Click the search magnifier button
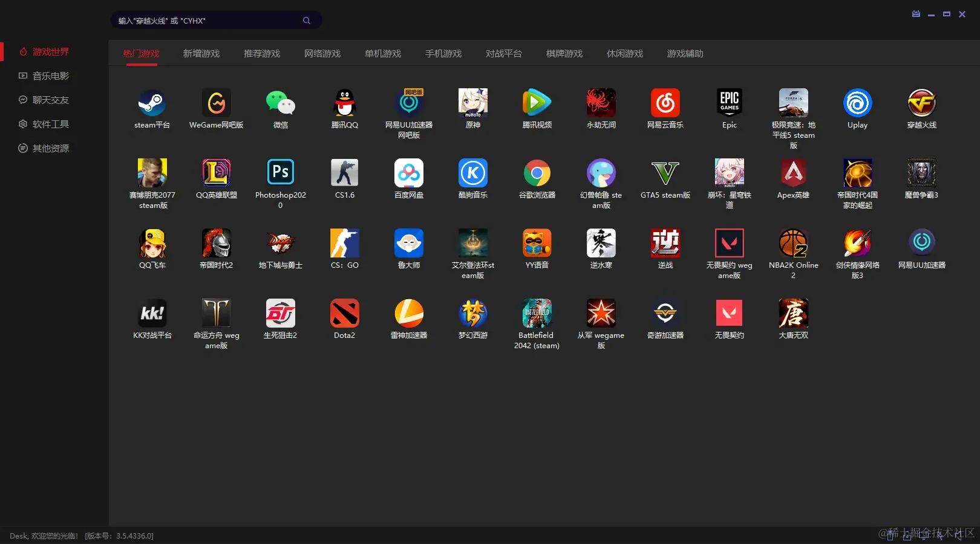The width and height of the screenshot is (980, 544). [x=307, y=21]
